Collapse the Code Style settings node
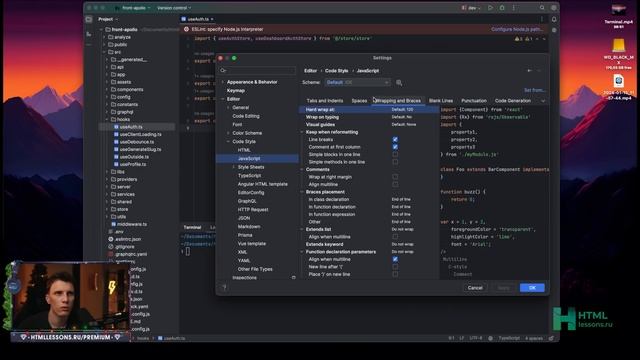Image resolution: width=640 pixels, height=360 pixels. [228, 142]
